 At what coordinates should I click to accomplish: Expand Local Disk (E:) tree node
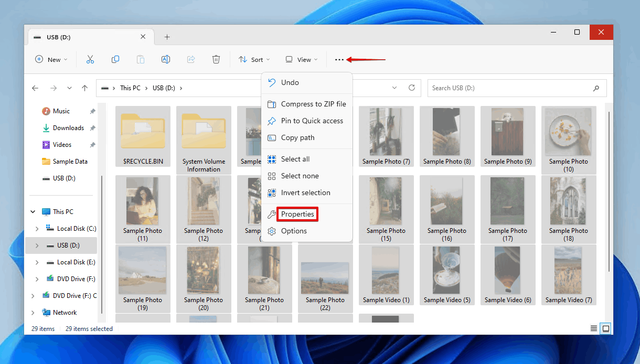37,262
